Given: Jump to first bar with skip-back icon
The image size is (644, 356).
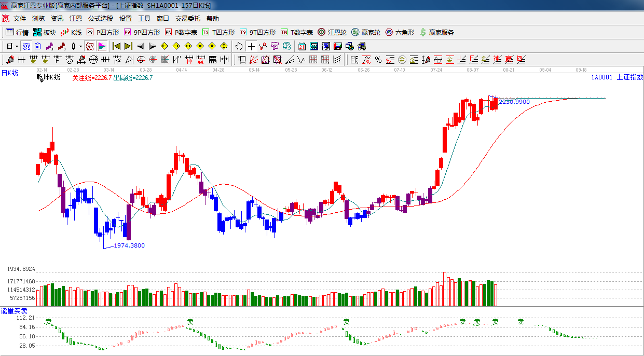Looking at the screenshot, I should [x=116, y=46].
